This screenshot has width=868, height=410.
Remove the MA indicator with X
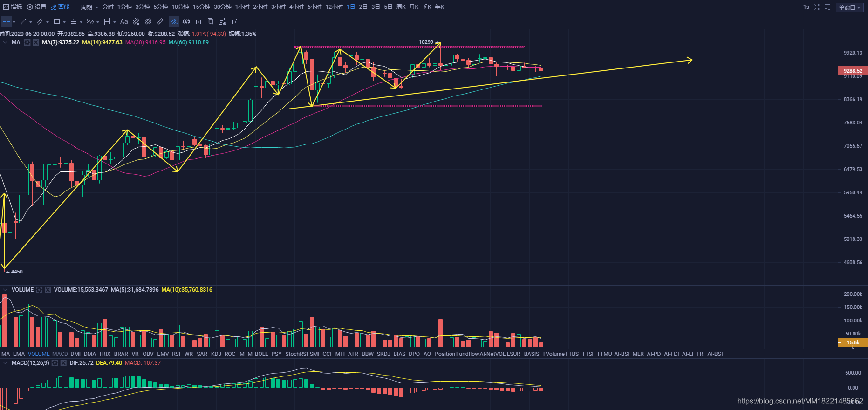coord(36,42)
